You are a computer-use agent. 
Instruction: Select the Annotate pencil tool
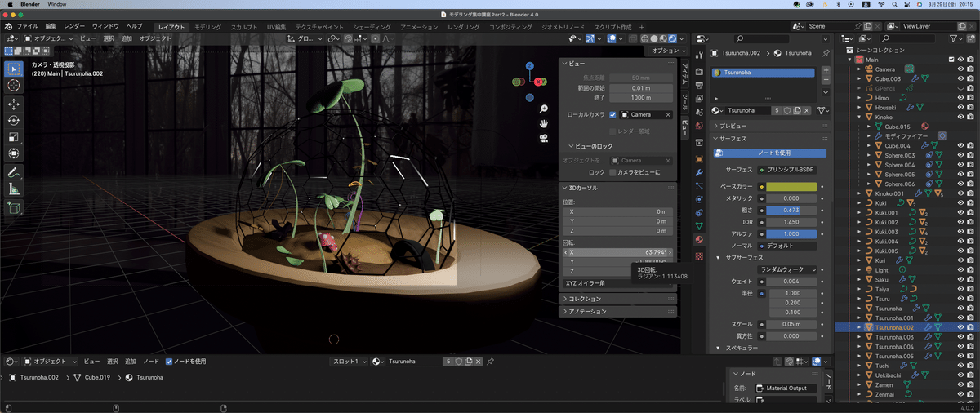pyautogui.click(x=14, y=173)
